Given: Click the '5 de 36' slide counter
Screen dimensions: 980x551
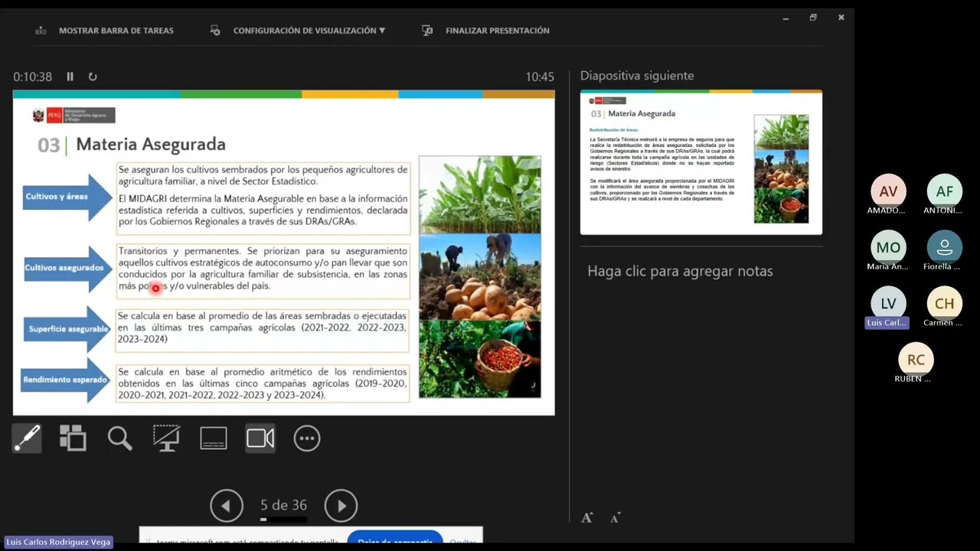Looking at the screenshot, I should click(x=283, y=505).
